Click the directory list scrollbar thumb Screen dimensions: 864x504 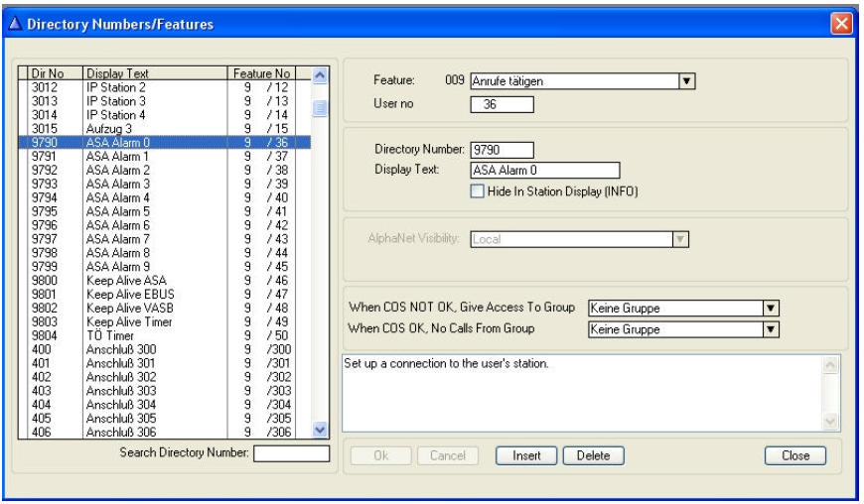[320, 108]
